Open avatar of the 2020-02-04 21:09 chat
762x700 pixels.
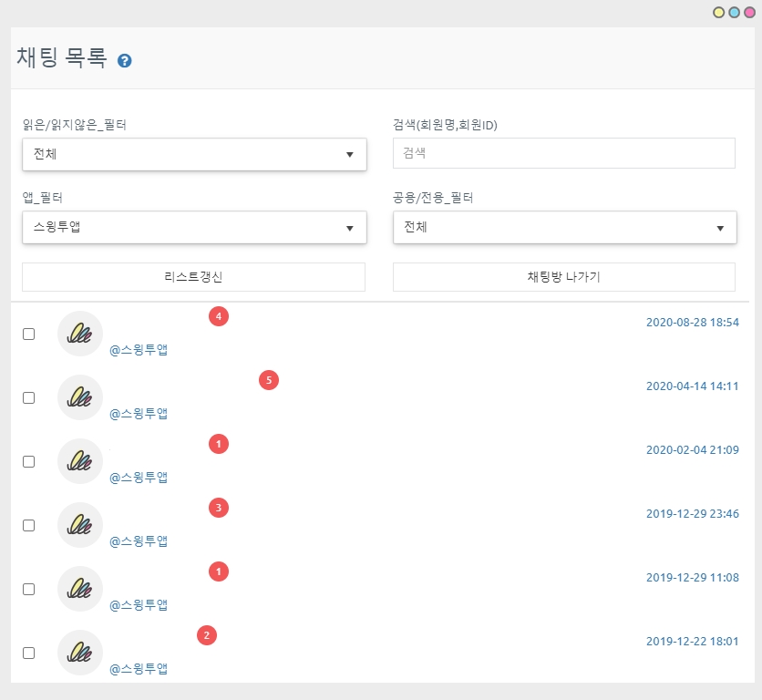pos(80,461)
